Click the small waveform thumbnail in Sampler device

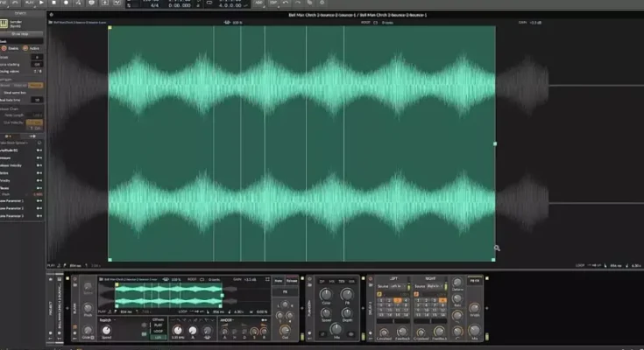pyautogui.click(x=166, y=296)
